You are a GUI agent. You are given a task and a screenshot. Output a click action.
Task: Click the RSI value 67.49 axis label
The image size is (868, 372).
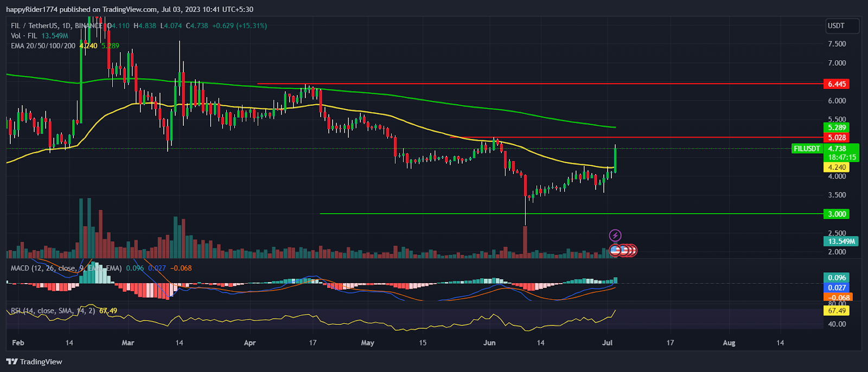[x=837, y=311]
